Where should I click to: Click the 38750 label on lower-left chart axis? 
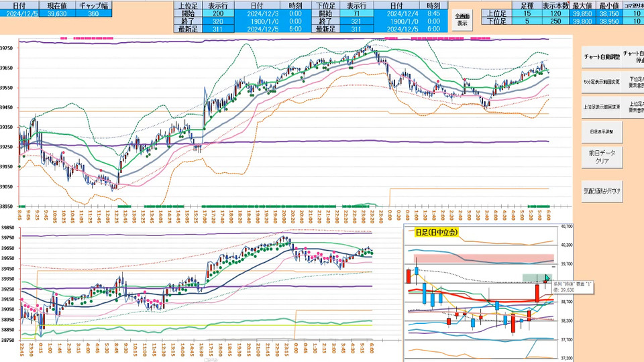click(7, 341)
